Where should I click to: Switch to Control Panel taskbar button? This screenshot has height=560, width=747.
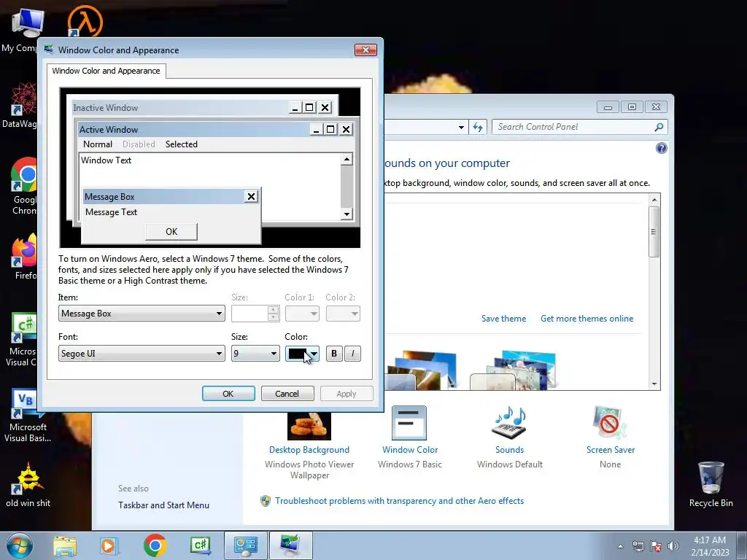[245, 545]
